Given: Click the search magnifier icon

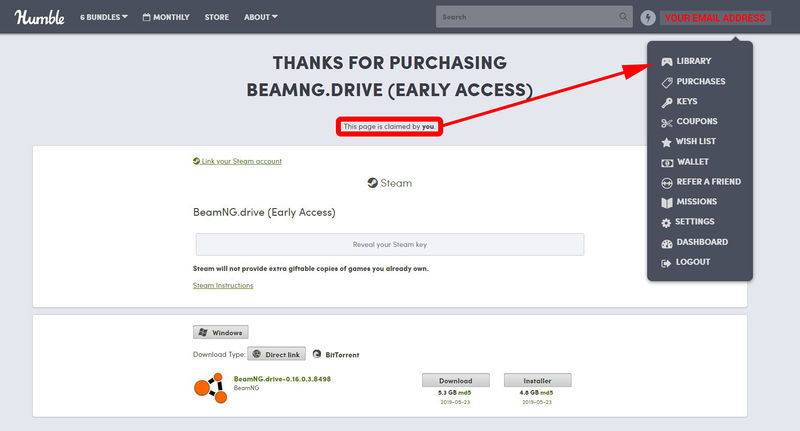Looking at the screenshot, I should pos(623,17).
